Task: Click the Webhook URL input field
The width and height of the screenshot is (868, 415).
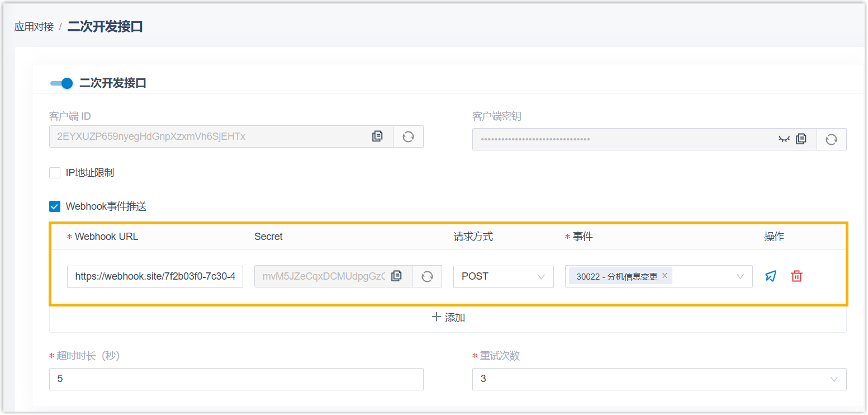Action: (155, 276)
